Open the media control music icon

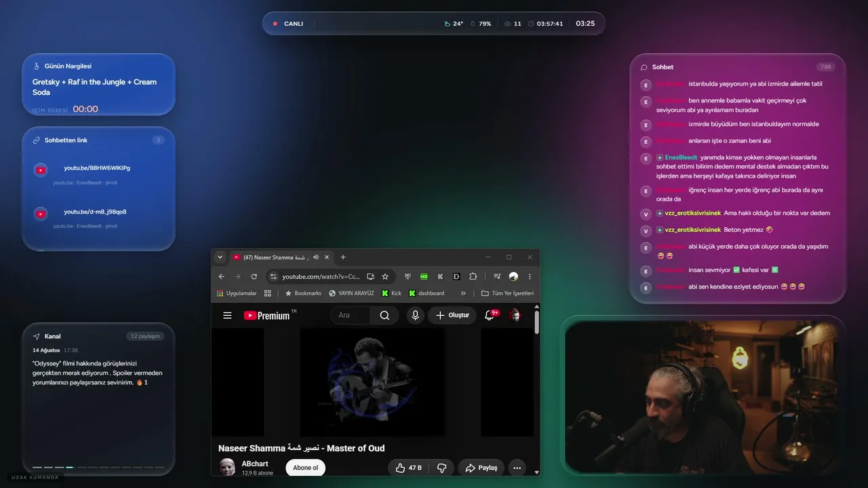click(497, 277)
